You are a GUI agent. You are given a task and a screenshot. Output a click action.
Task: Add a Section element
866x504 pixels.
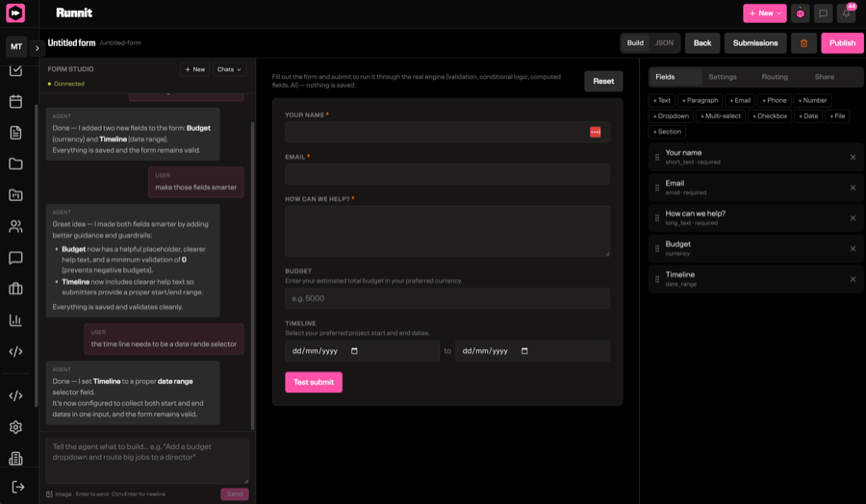(x=667, y=132)
